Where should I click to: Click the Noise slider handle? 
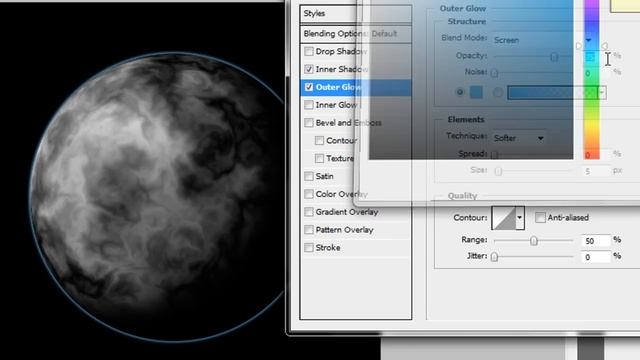tap(494, 73)
